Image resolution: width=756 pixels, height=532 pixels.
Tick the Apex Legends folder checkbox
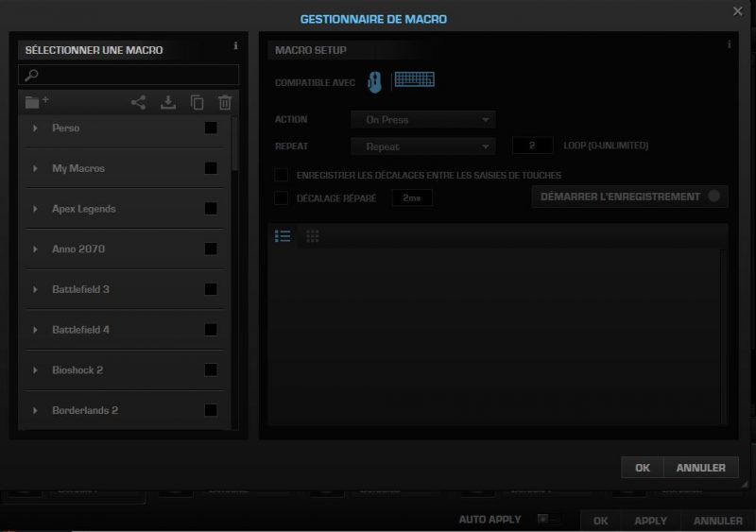tap(211, 209)
